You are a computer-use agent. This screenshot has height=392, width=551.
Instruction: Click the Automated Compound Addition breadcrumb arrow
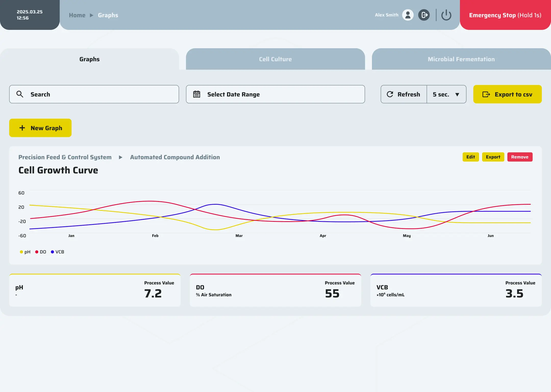click(x=121, y=157)
